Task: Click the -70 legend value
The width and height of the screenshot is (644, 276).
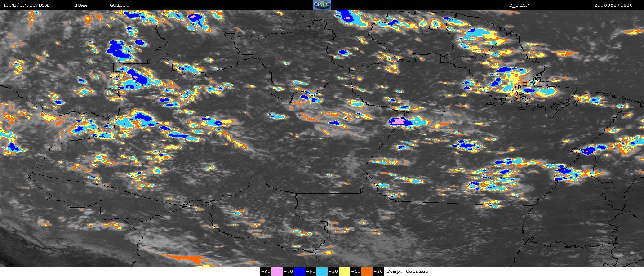Action: pyautogui.click(x=288, y=272)
